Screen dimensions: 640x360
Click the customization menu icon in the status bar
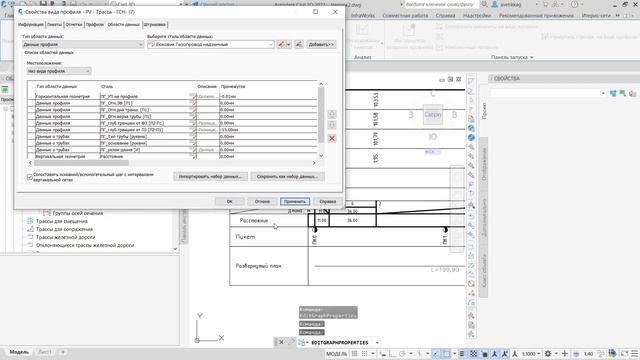click(x=635, y=353)
